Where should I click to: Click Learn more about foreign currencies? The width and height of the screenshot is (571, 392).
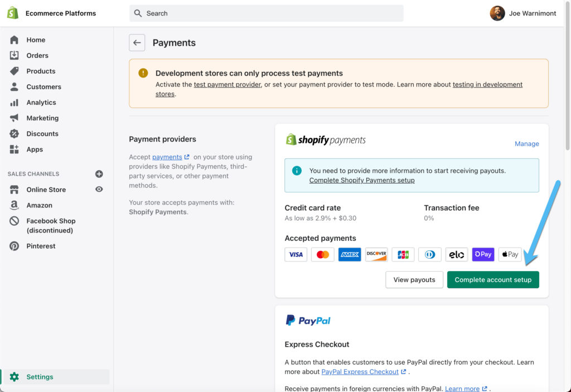point(462,388)
